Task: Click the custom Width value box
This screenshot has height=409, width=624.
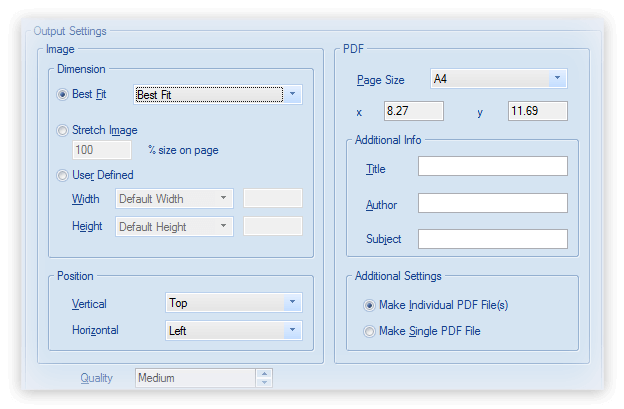Action: 273,198
